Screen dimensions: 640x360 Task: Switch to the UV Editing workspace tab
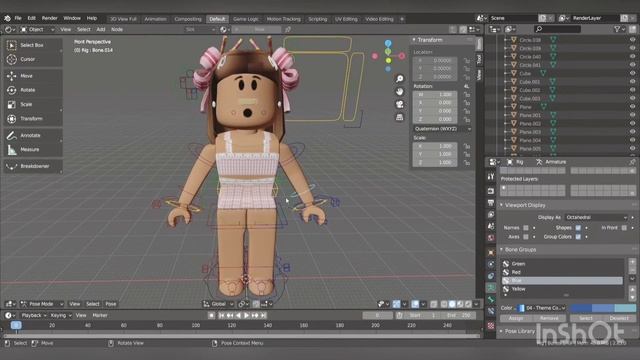[x=346, y=19]
